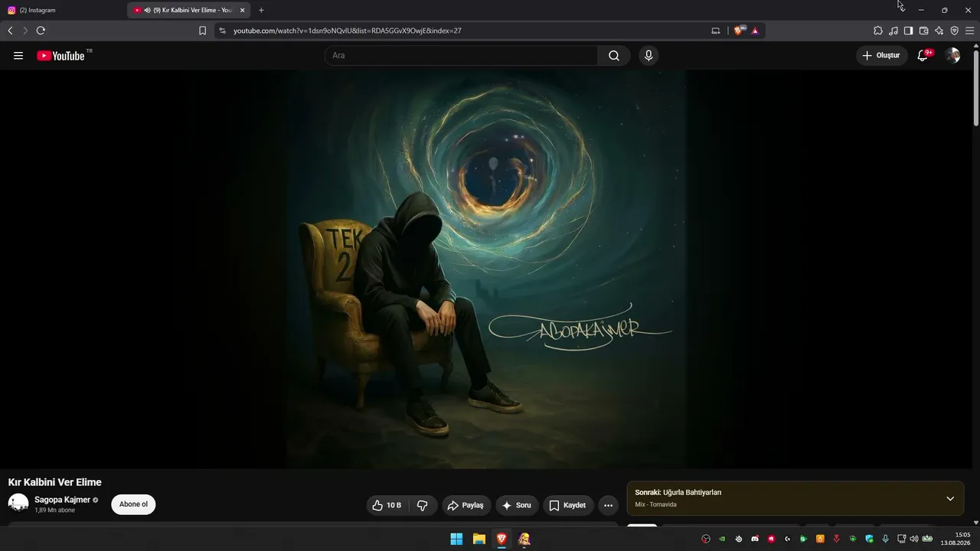This screenshot has width=980, height=551.
Task: Click the video player artwork
Action: (487, 269)
